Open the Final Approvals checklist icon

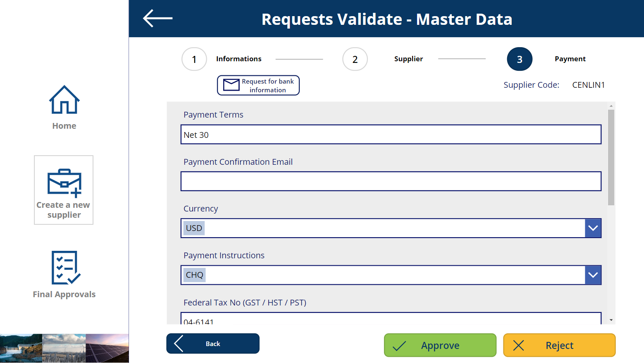[66, 267]
